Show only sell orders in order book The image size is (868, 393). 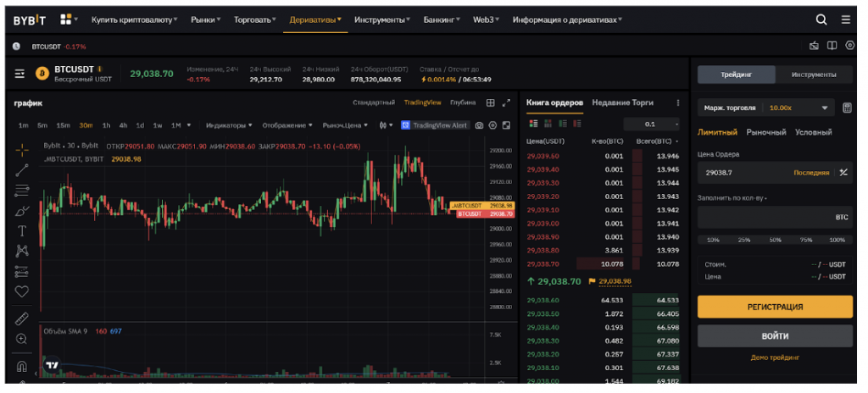click(576, 124)
